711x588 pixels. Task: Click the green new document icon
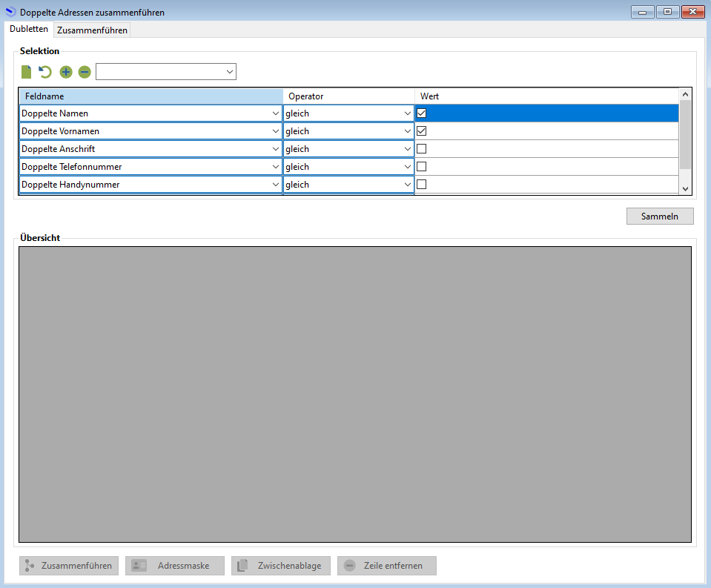26,72
